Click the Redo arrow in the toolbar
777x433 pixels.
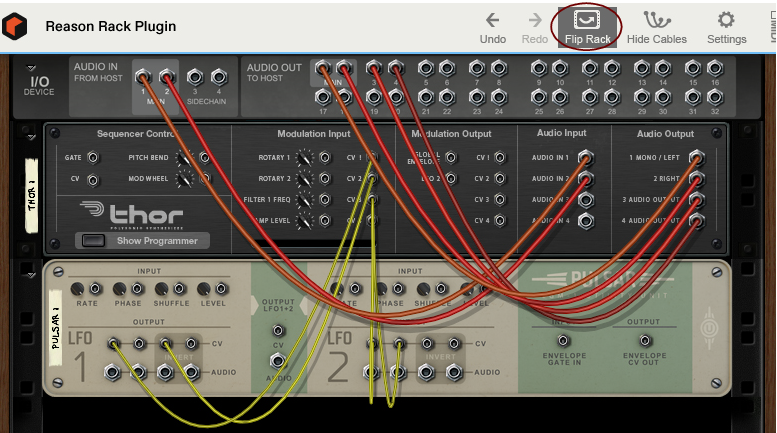535,20
